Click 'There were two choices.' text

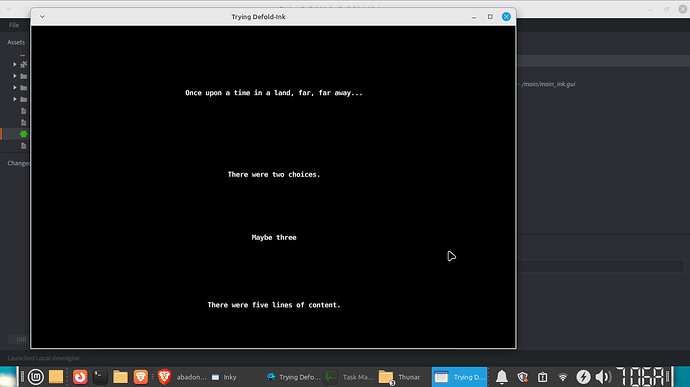(x=274, y=174)
